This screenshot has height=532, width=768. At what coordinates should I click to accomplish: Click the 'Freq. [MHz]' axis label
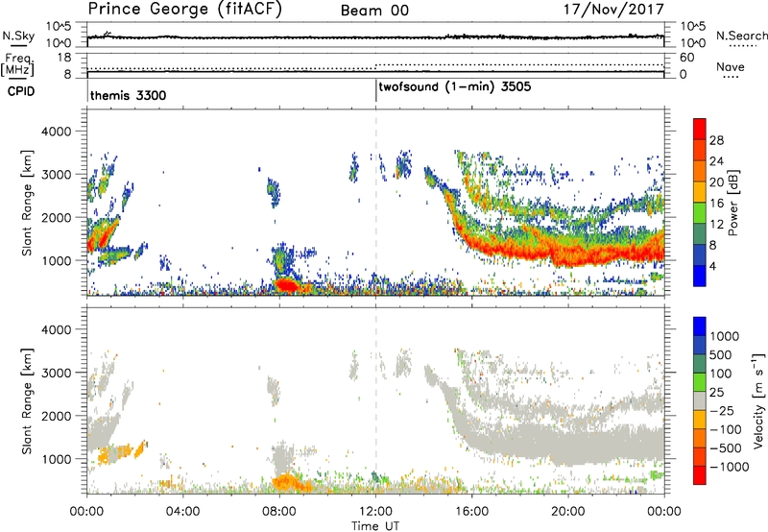click(x=17, y=64)
